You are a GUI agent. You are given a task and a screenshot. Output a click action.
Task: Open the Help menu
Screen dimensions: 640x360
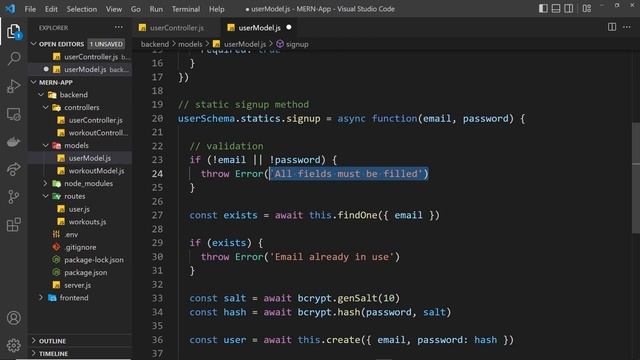pyautogui.click(x=216, y=9)
